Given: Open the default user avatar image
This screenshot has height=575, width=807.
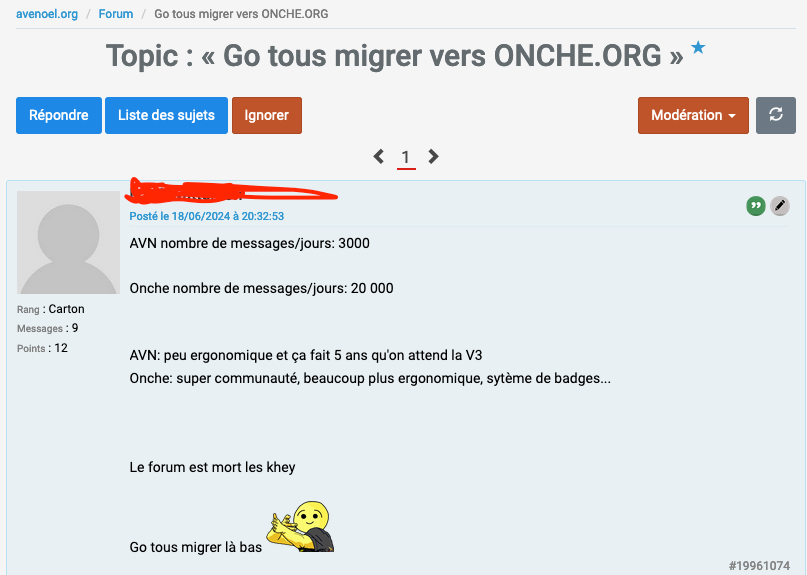Looking at the screenshot, I should click(68, 242).
